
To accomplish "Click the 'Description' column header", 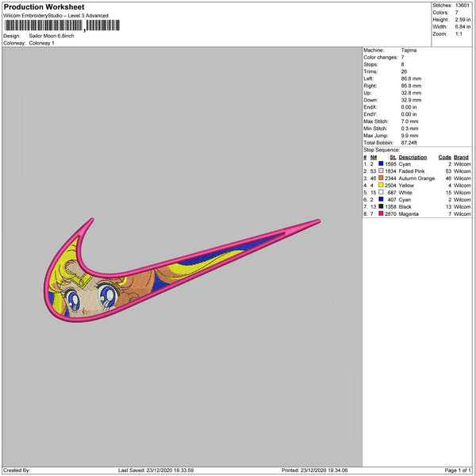I will point(413,157).
